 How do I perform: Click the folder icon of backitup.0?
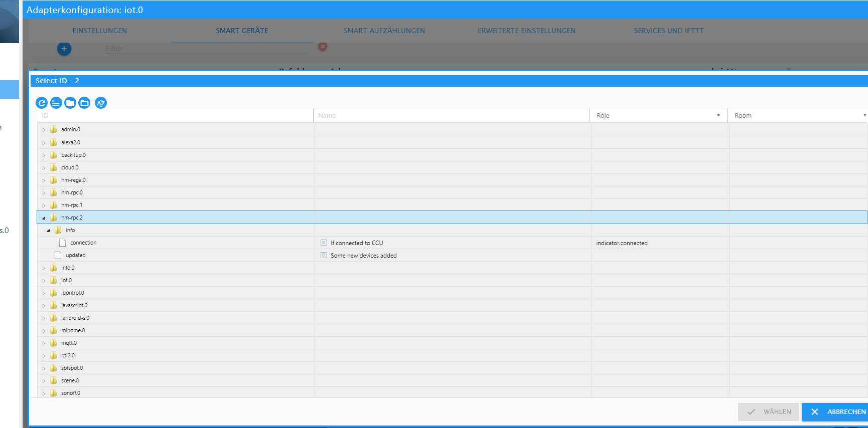pos(54,155)
